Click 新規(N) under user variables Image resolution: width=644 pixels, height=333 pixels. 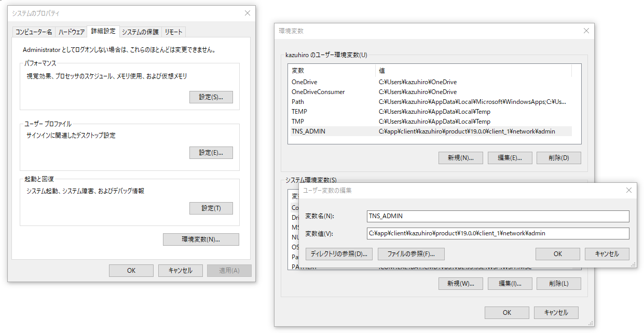(460, 158)
